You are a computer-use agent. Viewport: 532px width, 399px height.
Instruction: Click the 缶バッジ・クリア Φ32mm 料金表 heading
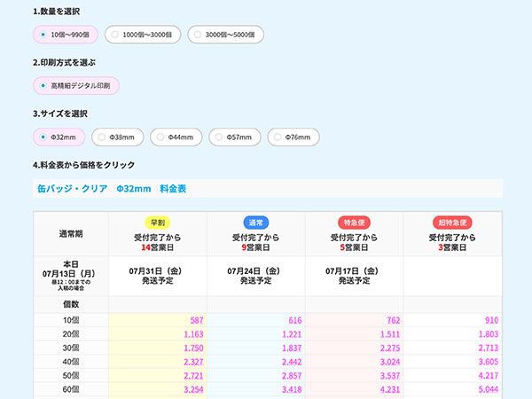(x=112, y=189)
